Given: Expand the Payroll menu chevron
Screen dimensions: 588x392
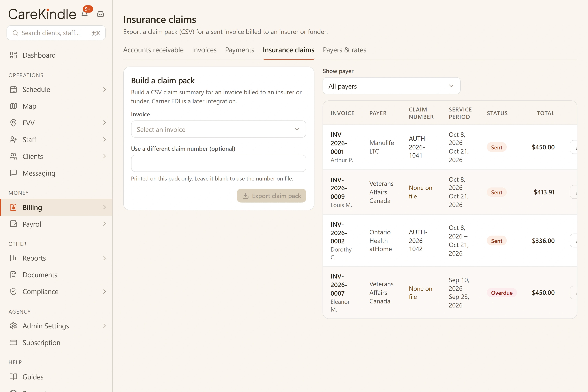Looking at the screenshot, I should click(104, 224).
